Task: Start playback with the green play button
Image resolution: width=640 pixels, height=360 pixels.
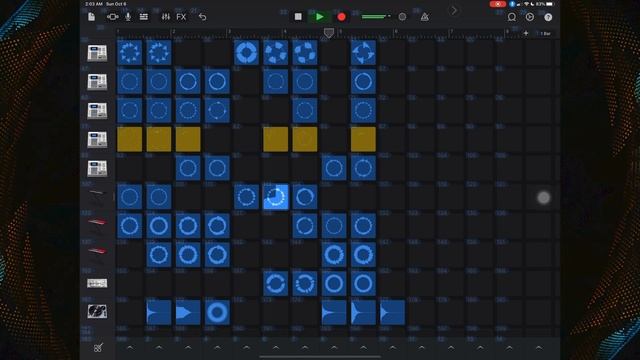Action: tap(320, 17)
